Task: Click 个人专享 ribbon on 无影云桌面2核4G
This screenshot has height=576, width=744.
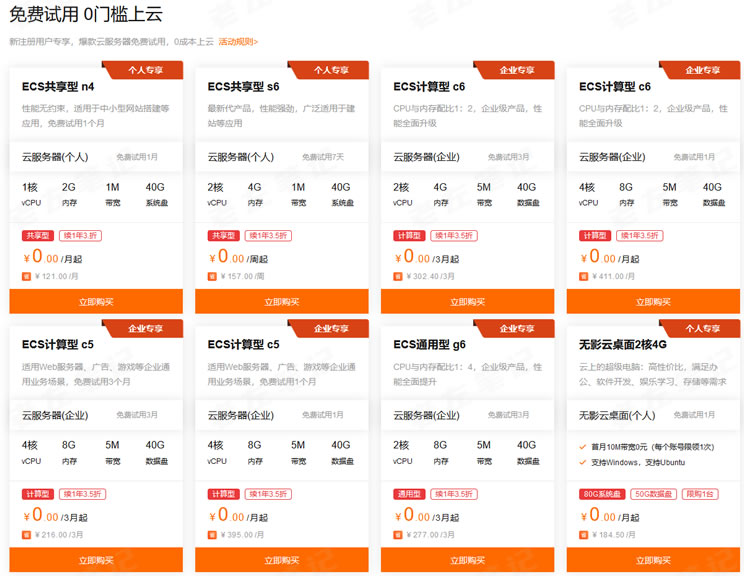Action: pyautogui.click(x=702, y=328)
